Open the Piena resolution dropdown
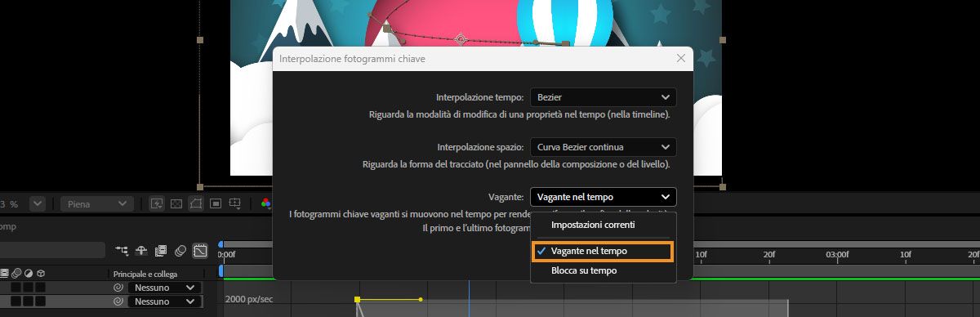The image size is (980, 317). (x=96, y=203)
